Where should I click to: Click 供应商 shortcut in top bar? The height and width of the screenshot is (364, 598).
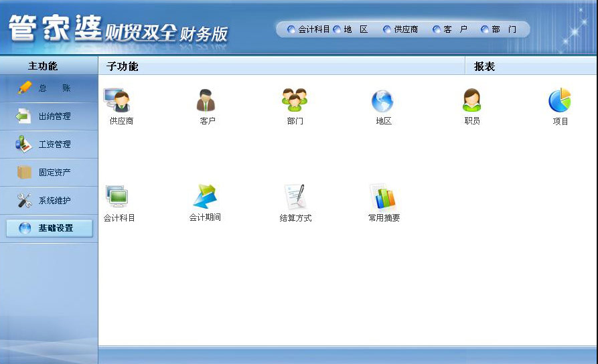click(400, 29)
